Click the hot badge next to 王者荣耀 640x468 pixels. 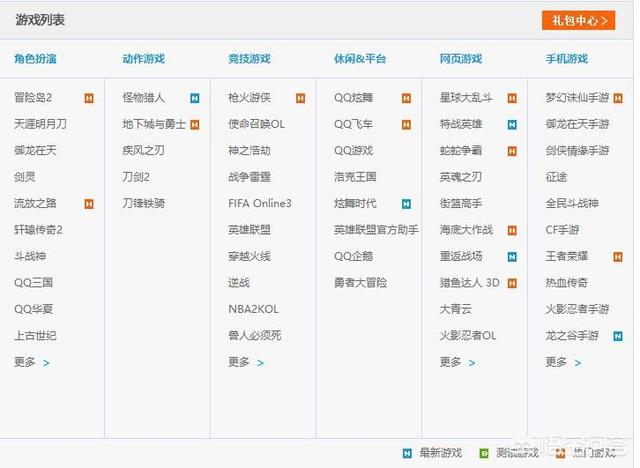pyautogui.click(x=618, y=257)
